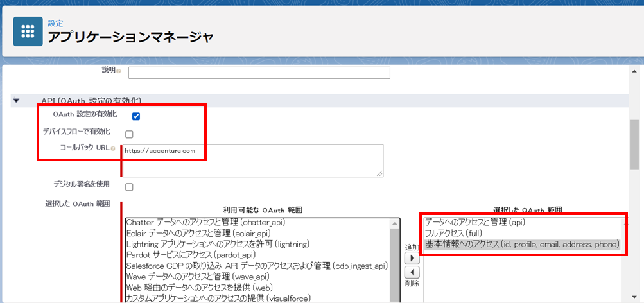This screenshot has width=644, height=303.
Task: Select Salesforce CDP の取り込み API scope
Action: click(x=256, y=266)
